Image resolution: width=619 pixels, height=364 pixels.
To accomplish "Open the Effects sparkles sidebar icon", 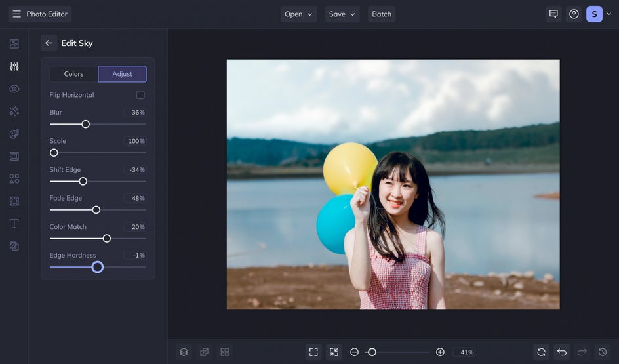I will pyautogui.click(x=14, y=111).
